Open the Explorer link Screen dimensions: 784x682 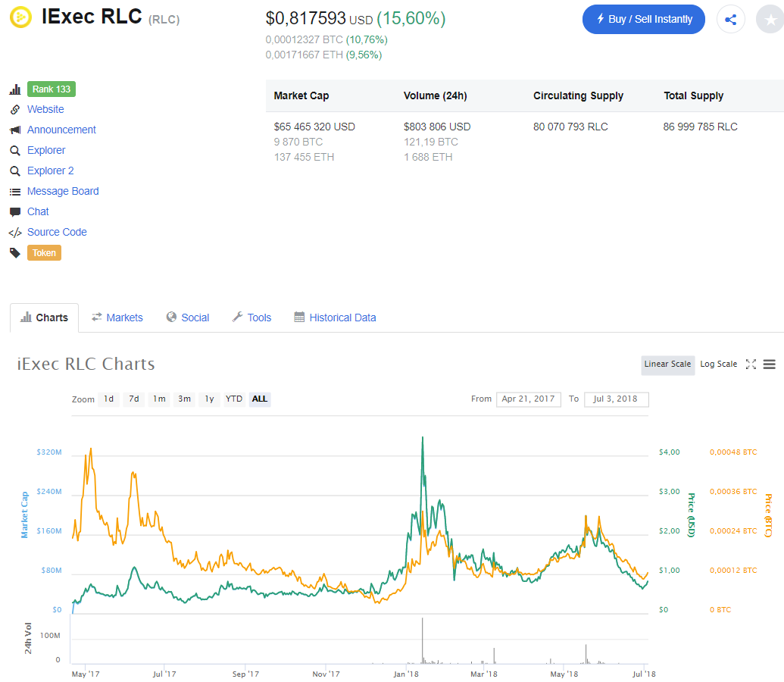click(x=46, y=150)
